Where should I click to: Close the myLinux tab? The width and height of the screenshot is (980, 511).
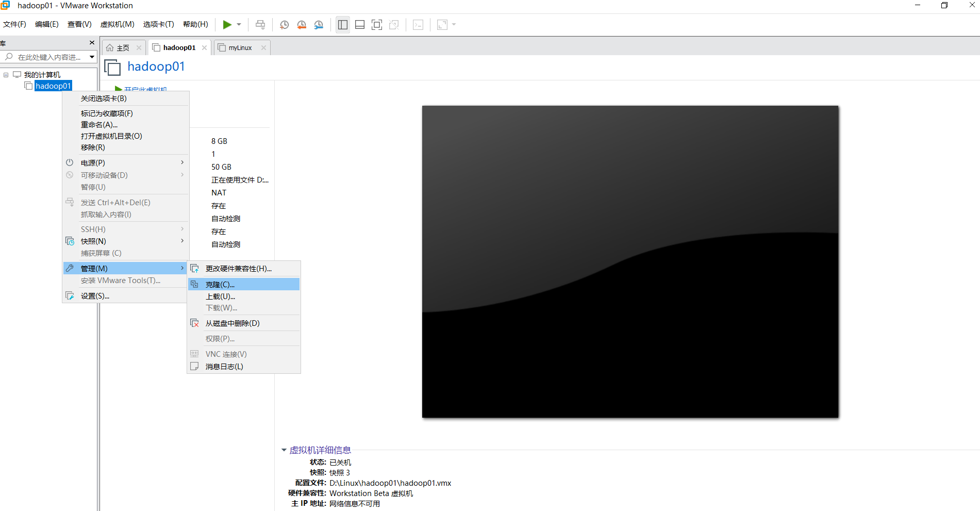tap(263, 47)
